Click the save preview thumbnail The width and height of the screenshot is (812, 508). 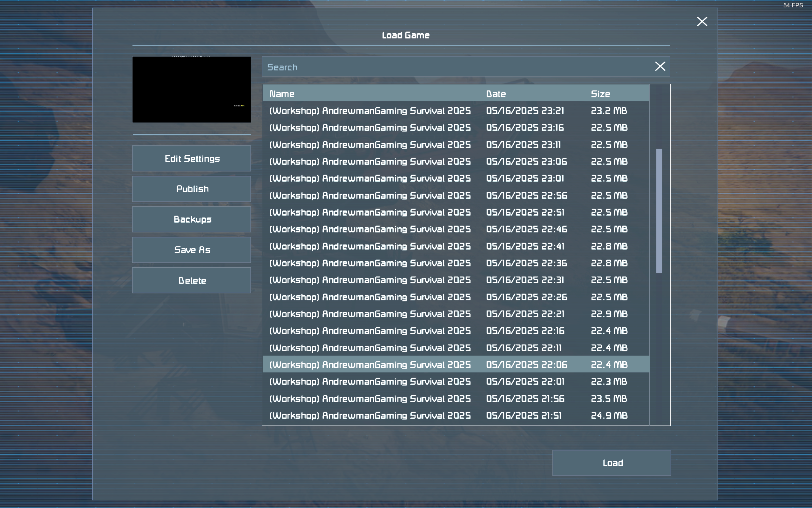point(192,89)
